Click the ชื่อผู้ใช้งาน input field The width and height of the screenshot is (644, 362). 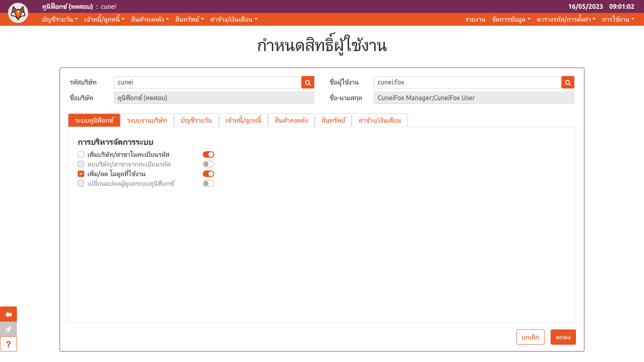tap(467, 82)
